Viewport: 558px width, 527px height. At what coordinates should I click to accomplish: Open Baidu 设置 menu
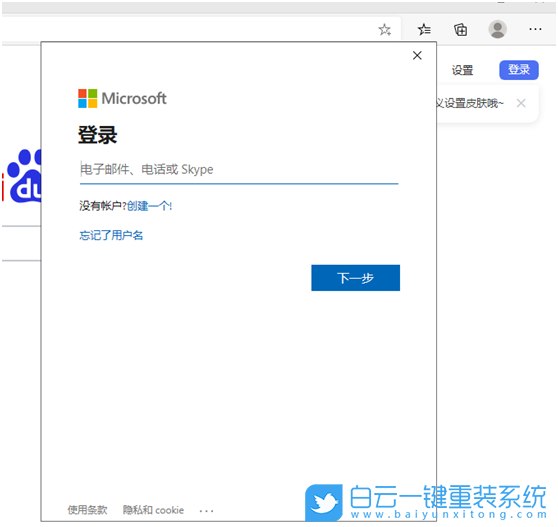coord(462,70)
